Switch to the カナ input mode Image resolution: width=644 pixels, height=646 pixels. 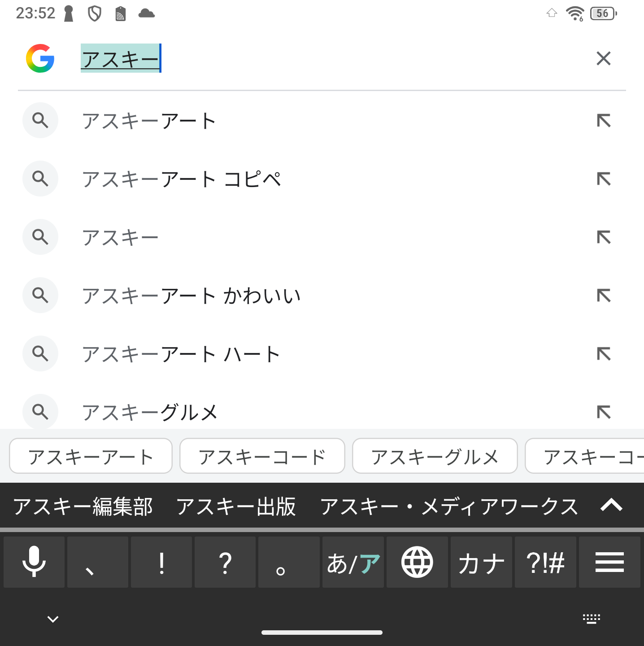[x=481, y=562]
